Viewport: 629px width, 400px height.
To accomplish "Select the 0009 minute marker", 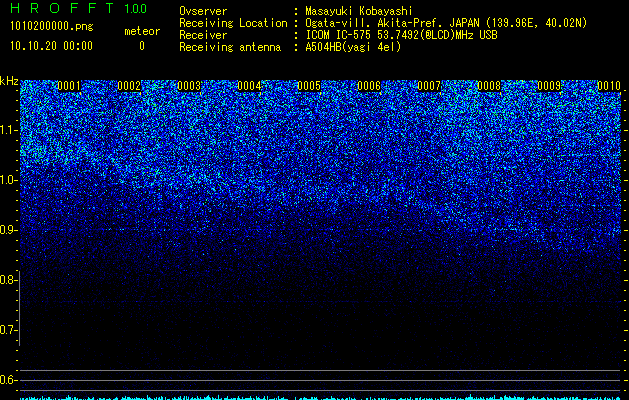I will pos(549,86).
